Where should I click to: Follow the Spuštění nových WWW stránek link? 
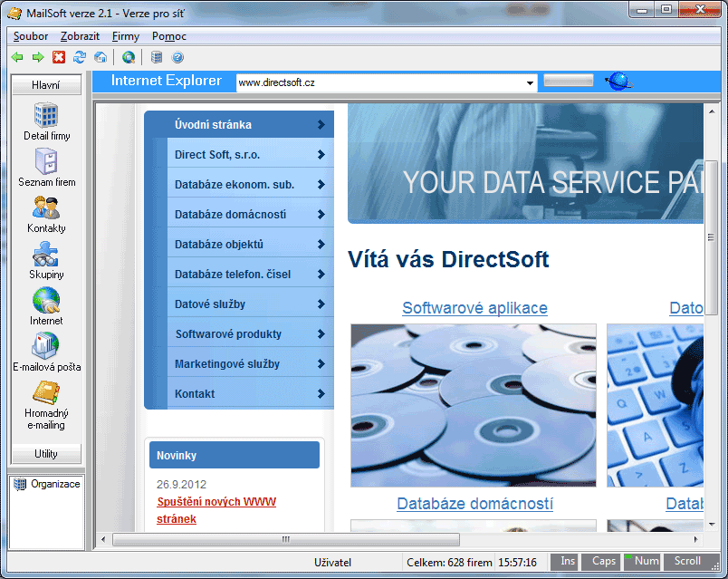click(x=216, y=510)
